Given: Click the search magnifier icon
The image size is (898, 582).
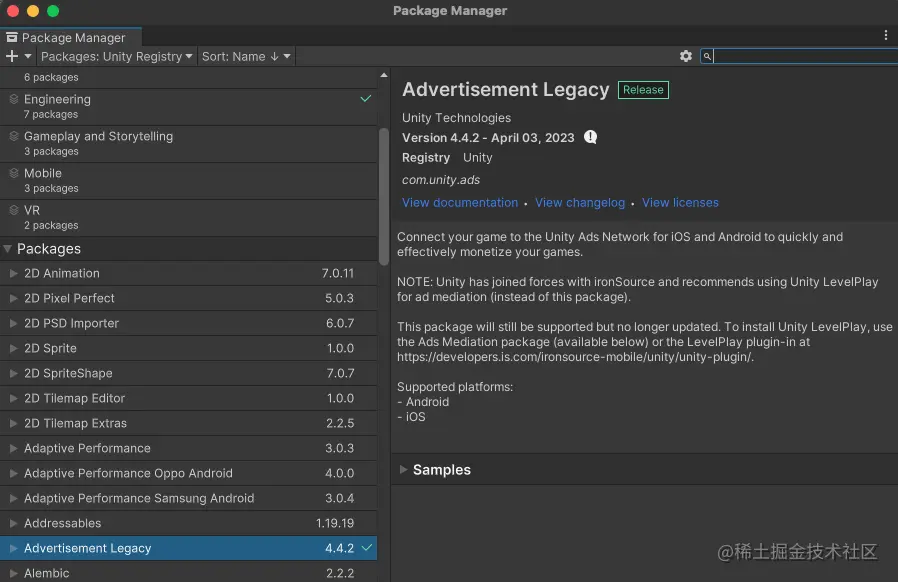Looking at the screenshot, I should pyautogui.click(x=707, y=56).
